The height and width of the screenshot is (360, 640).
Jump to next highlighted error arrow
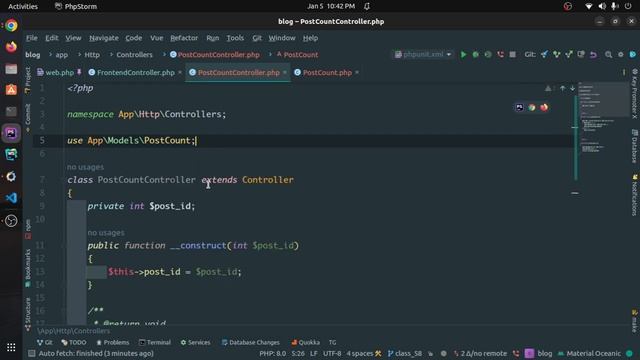point(572,88)
